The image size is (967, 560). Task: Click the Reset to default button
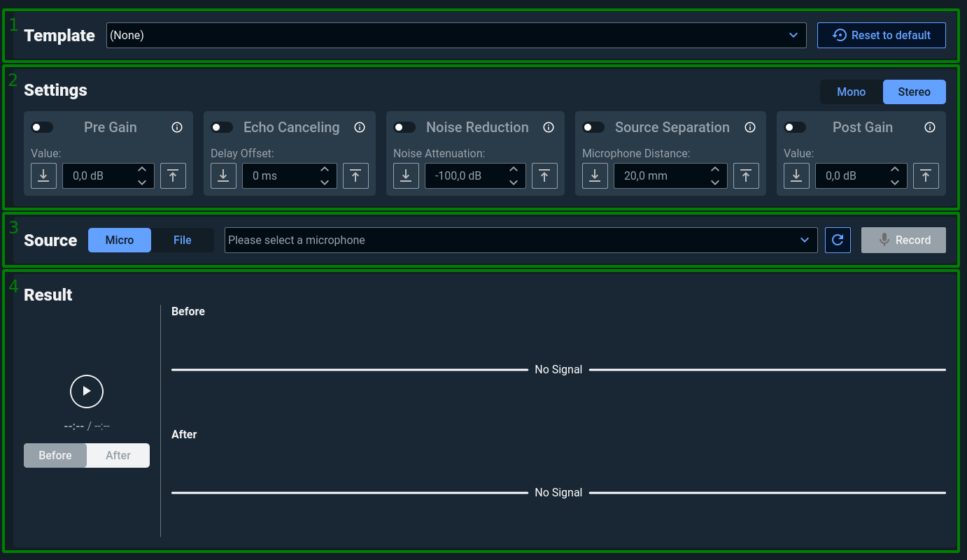coord(881,35)
